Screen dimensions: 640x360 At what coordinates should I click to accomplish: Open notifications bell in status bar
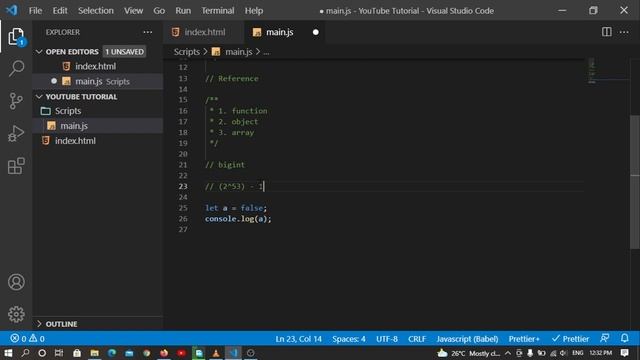tap(624, 338)
